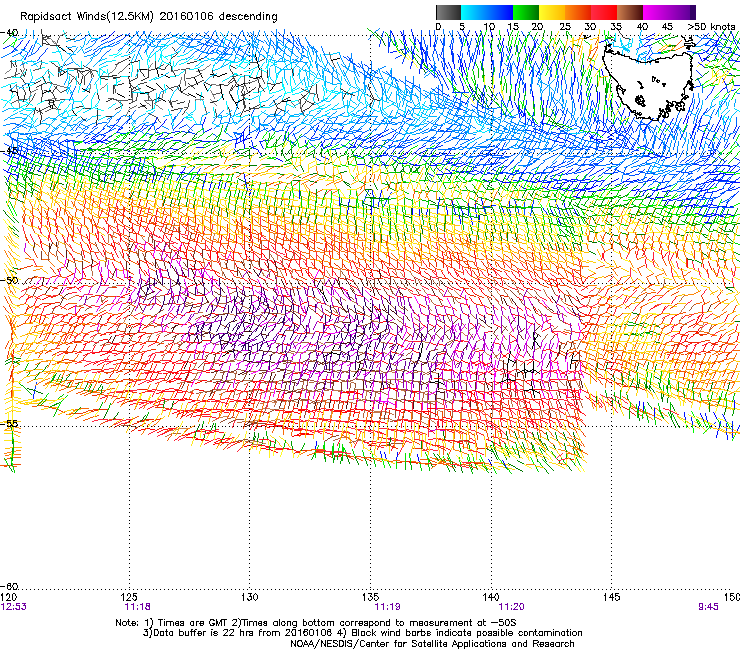Screen dimensions: 740x650
Task: Click the '>50 knots' legend label
Action: 712,27
